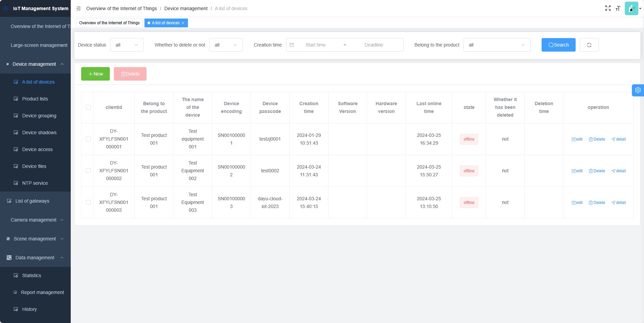Select the checkbox for Test Equipment 003
Viewport: 644px width, 323px height.
(88, 202)
